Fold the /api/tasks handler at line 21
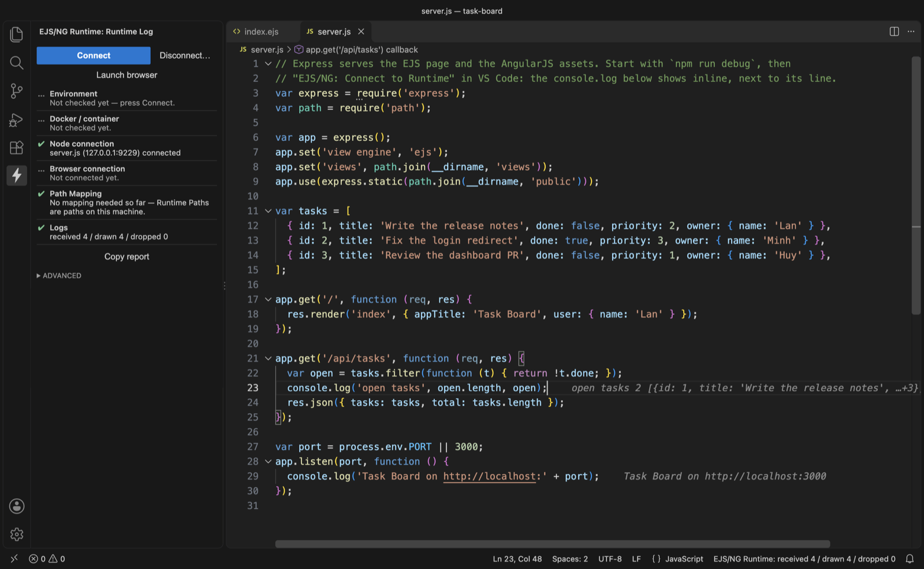924x569 pixels. coord(268,358)
